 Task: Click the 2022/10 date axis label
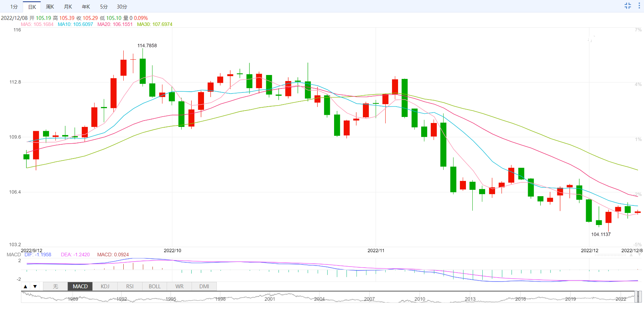tap(172, 251)
